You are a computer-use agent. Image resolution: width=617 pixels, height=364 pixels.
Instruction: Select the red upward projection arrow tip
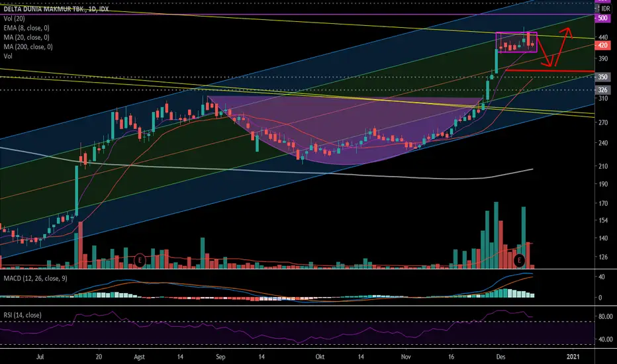567,30
